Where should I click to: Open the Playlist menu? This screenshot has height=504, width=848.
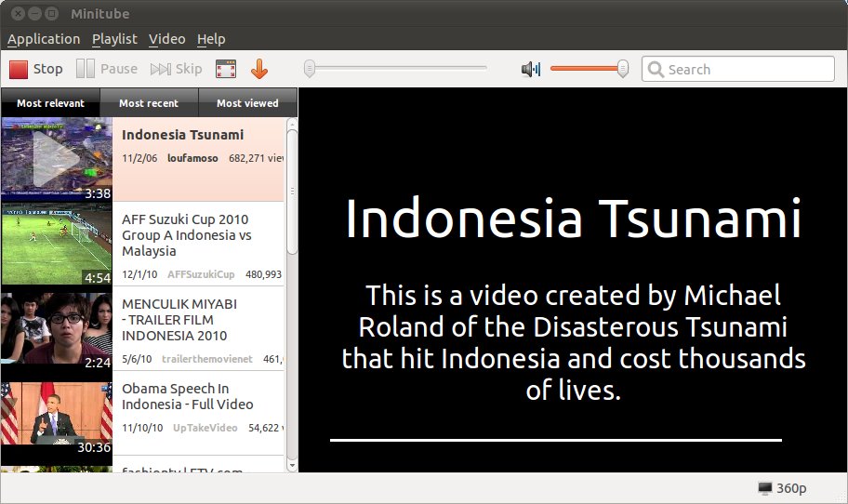pyautogui.click(x=114, y=39)
